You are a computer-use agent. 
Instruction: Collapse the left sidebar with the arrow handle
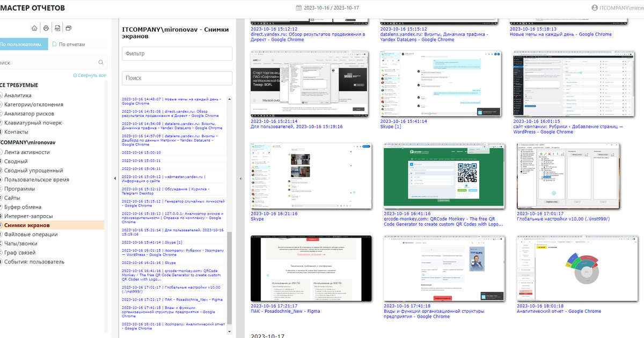click(114, 178)
